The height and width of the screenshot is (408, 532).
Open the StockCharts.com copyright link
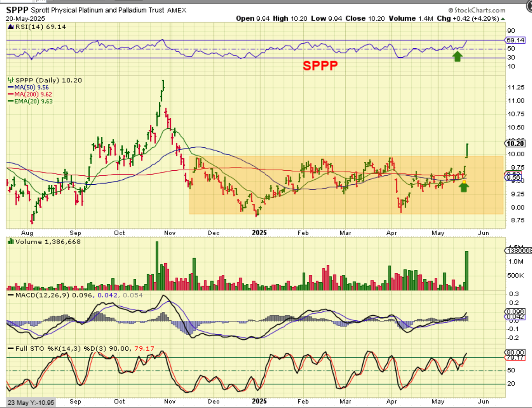point(477,10)
